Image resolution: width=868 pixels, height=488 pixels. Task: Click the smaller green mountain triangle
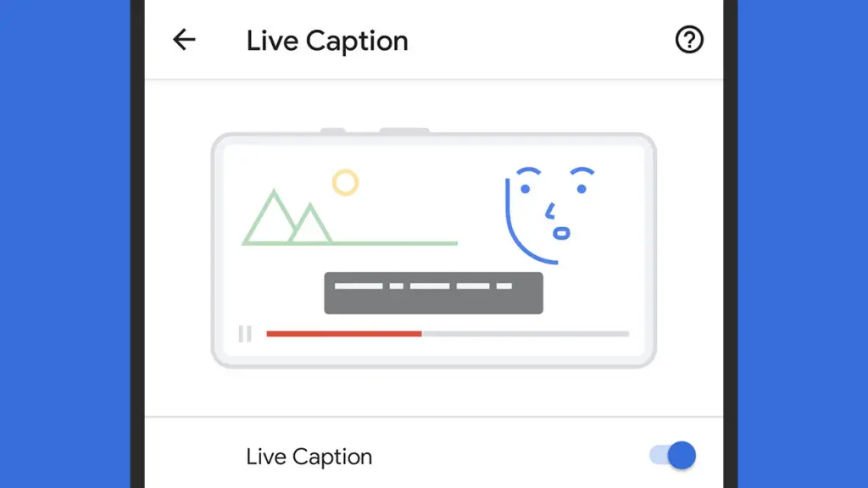click(x=310, y=224)
